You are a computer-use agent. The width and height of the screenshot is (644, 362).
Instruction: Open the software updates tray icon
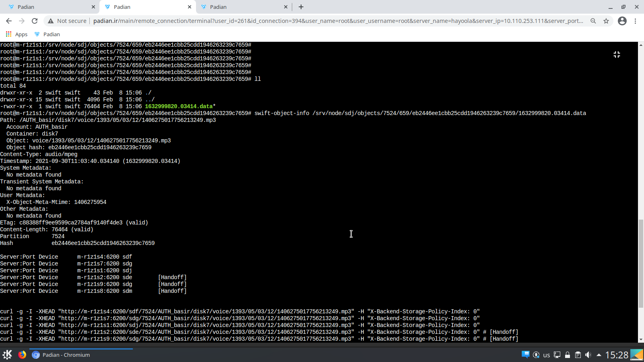point(536,355)
